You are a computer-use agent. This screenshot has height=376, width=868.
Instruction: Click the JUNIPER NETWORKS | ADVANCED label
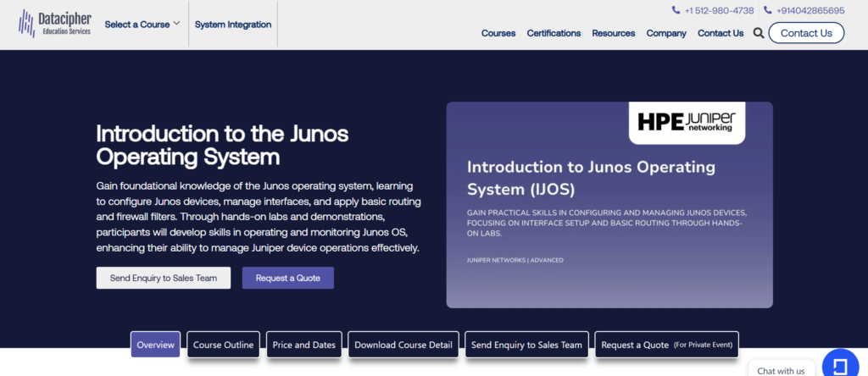click(515, 260)
